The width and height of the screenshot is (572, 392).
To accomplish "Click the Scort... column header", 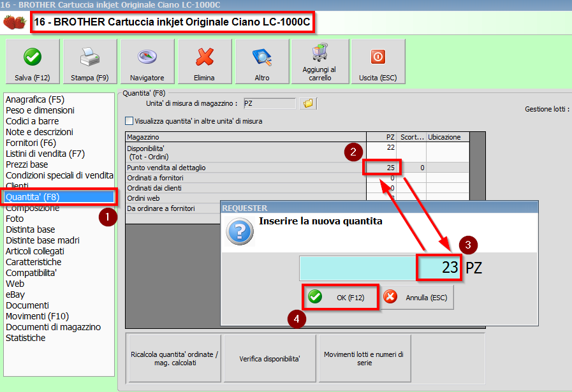I will pyautogui.click(x=411, y=137).
